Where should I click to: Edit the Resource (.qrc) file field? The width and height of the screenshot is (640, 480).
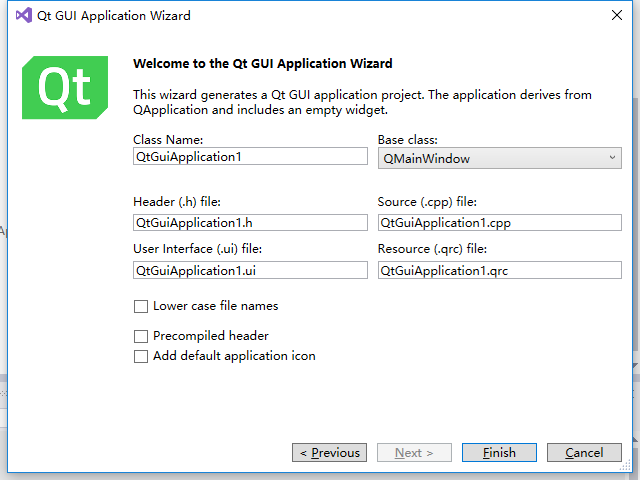point(500,270)
